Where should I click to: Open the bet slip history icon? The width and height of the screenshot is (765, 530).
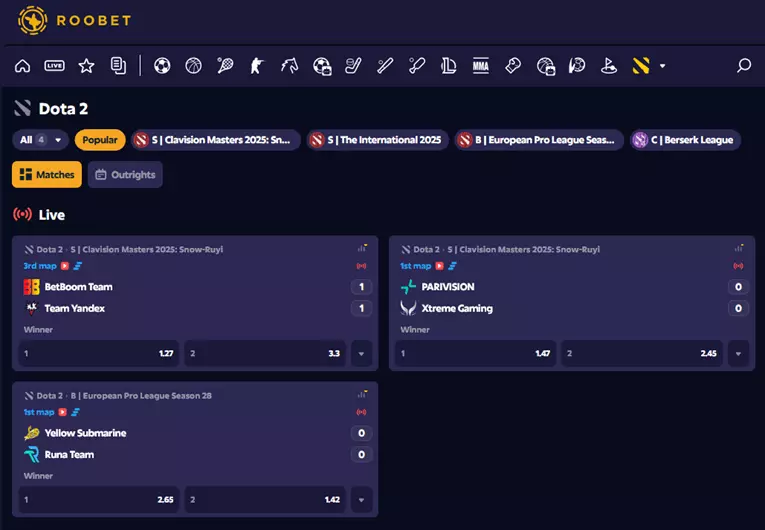[x=118, y=65]
